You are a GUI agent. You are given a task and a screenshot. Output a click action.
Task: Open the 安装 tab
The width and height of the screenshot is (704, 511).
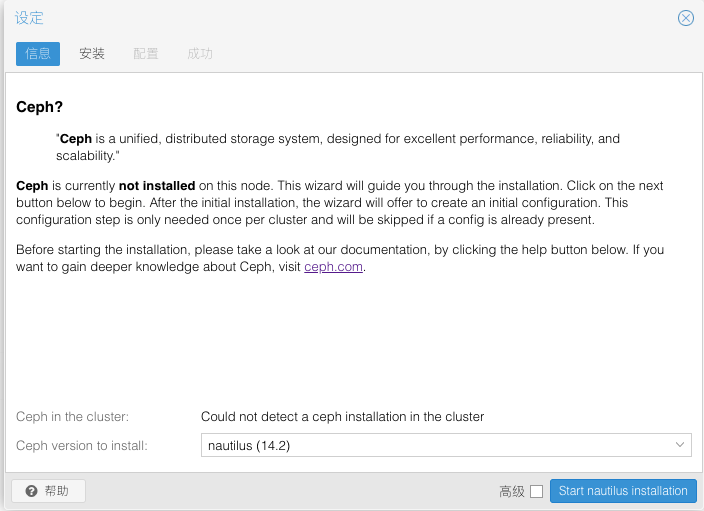pos(92,54)
